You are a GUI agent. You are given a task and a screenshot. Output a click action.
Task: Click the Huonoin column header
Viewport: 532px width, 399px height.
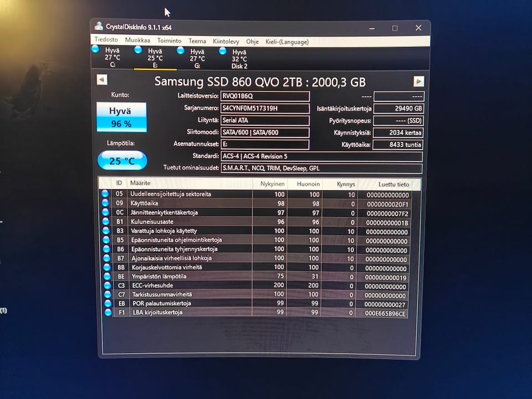point(305,184)
